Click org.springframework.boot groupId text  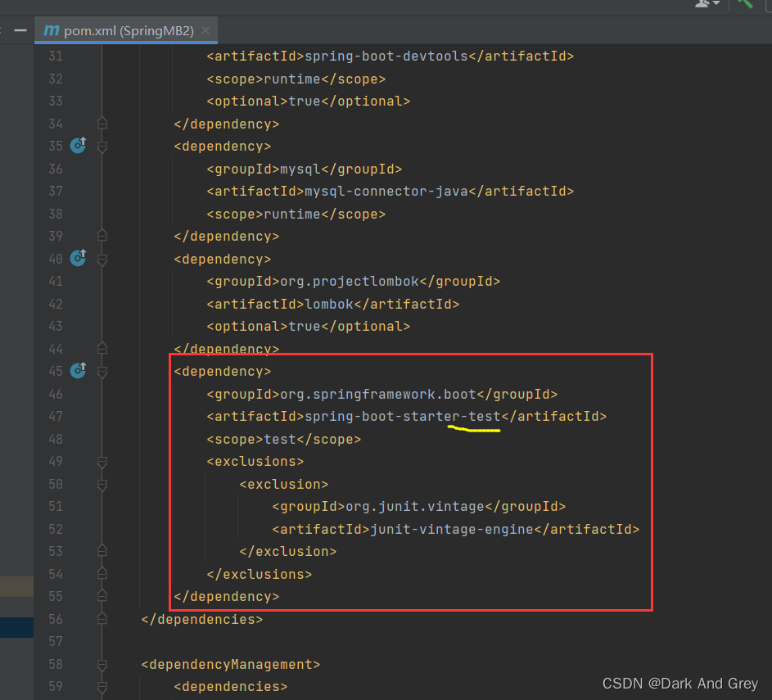[x=378, y=395]
